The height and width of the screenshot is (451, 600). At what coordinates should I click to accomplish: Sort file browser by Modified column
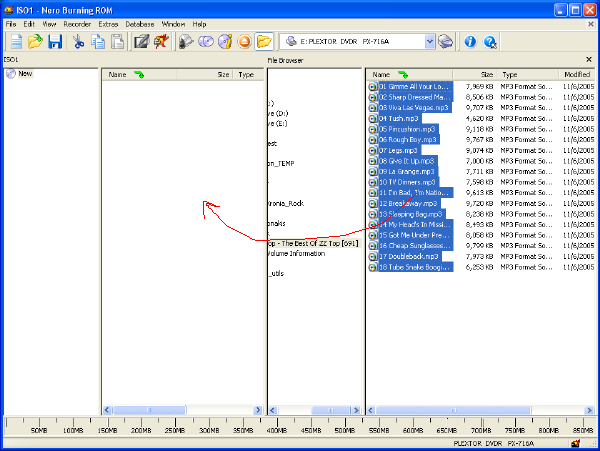(x=577, y=75)
